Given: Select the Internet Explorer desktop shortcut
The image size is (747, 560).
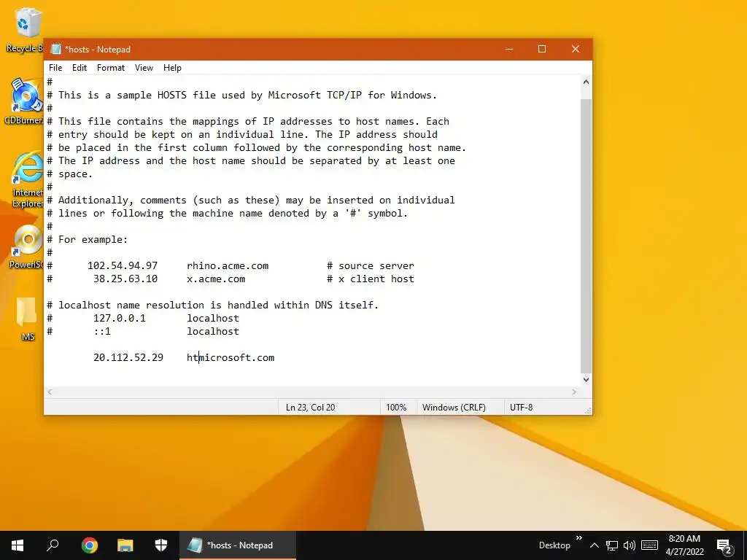Looking at the screenshot, I should [27, 180].
